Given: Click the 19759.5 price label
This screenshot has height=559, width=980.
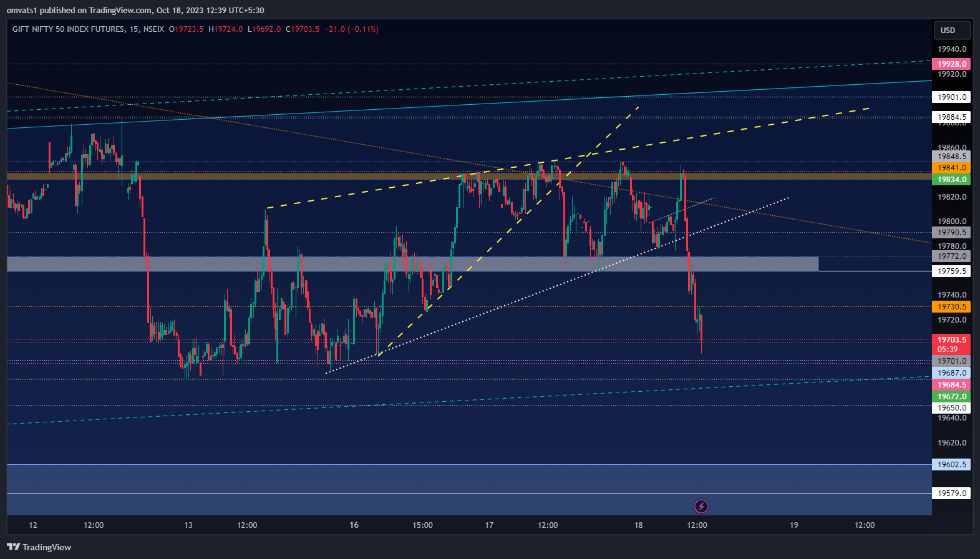Looking at the screenshot, I should tap(952, 271).
